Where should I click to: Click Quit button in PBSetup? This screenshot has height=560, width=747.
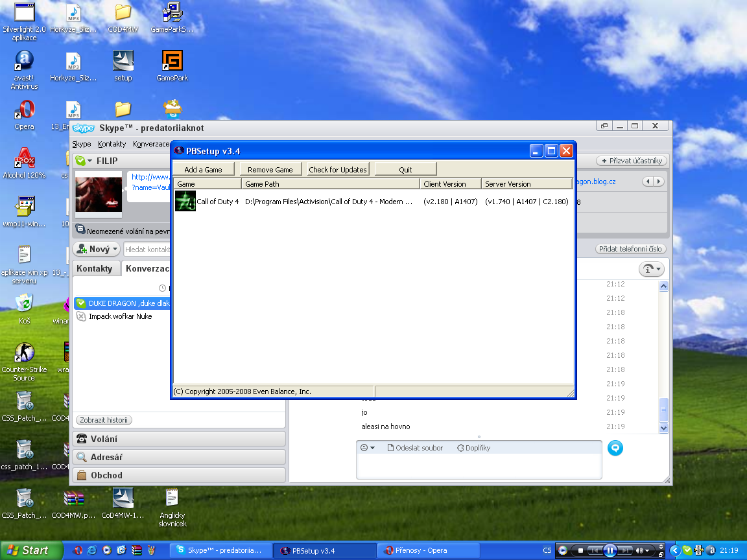coord(405,170)
